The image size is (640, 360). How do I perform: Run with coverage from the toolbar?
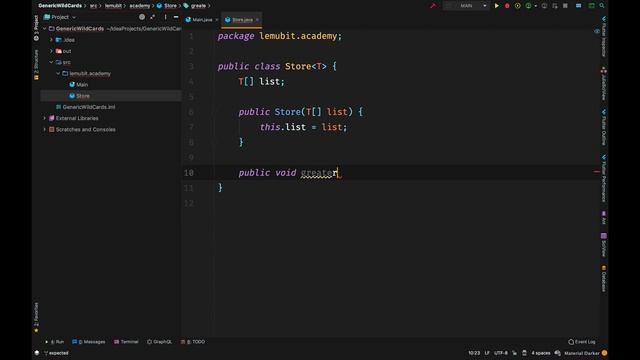518,6
